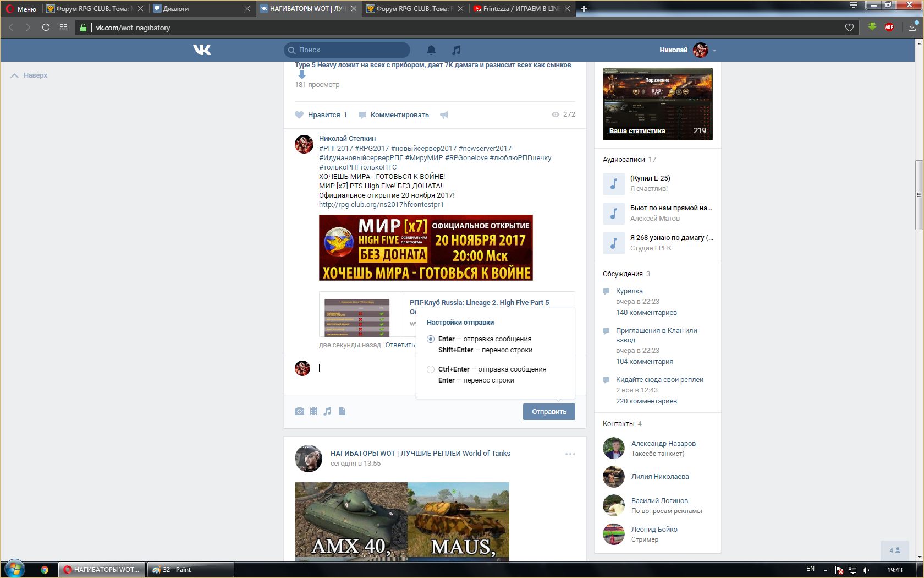924x578 pixels.
Task: Click the hashtag #РПГ2017
Action: click(336, 149)
